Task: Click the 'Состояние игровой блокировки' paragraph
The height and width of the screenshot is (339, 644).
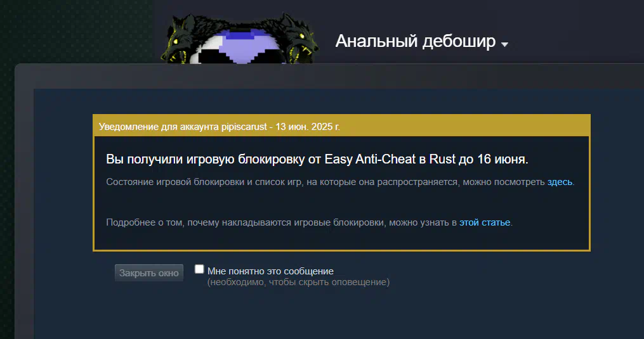Action: 340,182
